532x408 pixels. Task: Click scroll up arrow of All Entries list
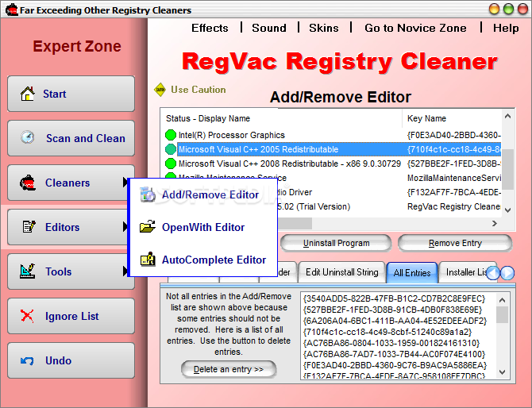tap(502, 300)
